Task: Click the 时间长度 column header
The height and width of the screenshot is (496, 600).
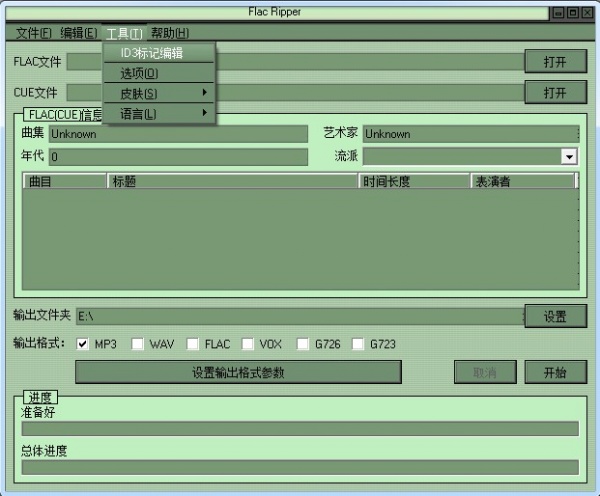Action: [x=414, y=181]
